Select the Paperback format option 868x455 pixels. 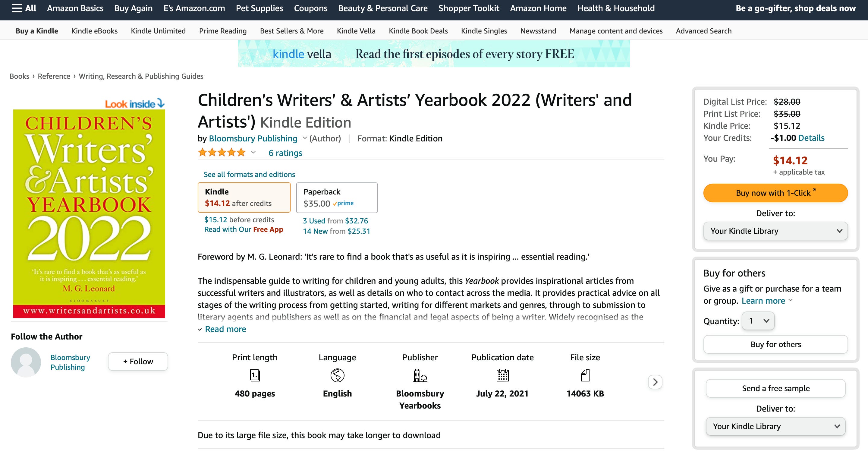[x=337, y=197]
